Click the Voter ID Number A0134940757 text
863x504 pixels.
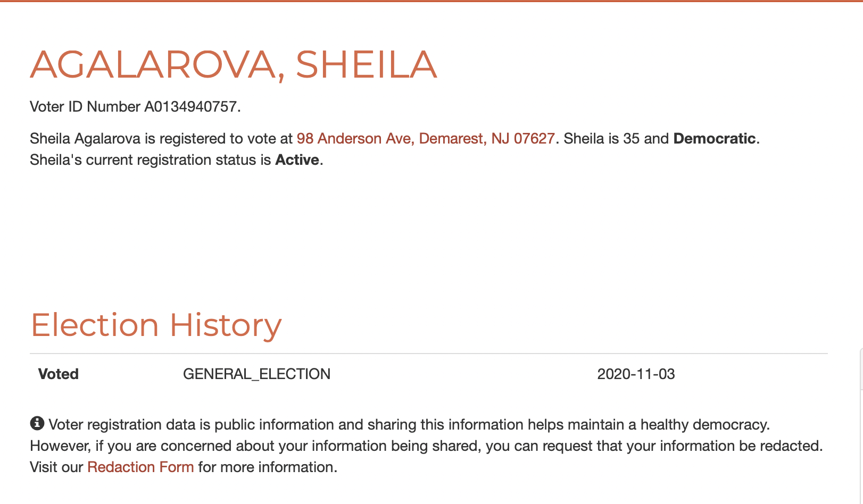point(135,107)
